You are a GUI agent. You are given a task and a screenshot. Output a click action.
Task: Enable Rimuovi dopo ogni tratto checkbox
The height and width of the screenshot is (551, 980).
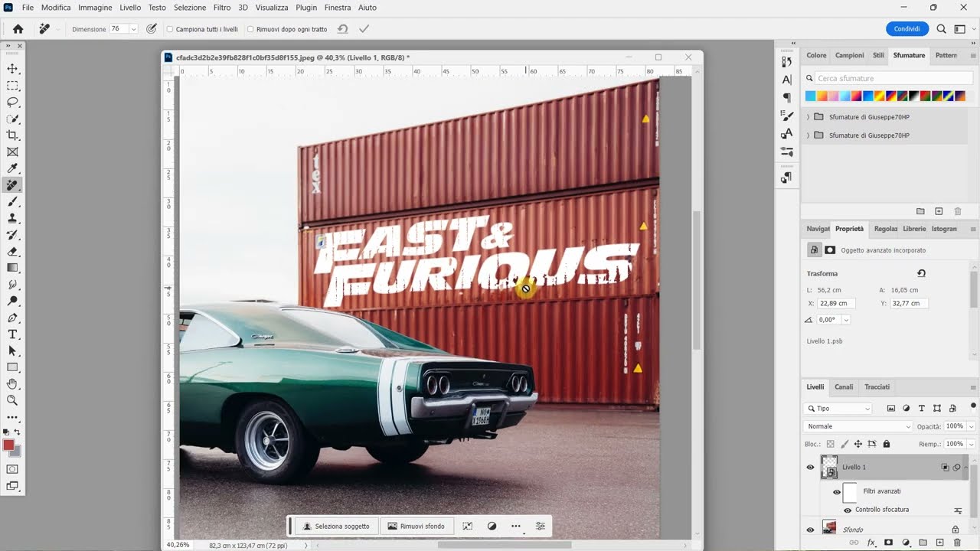[x=250, y=29]
